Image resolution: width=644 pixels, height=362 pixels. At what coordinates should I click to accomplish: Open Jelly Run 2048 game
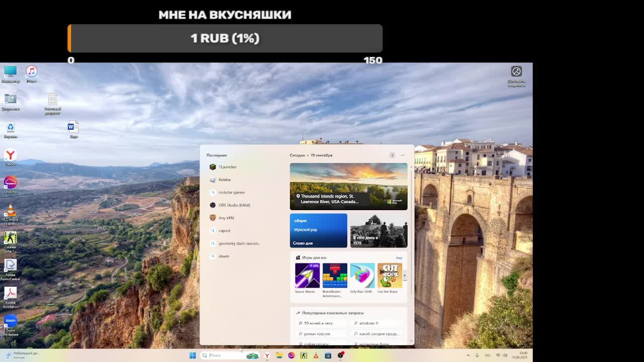[362, 278]
